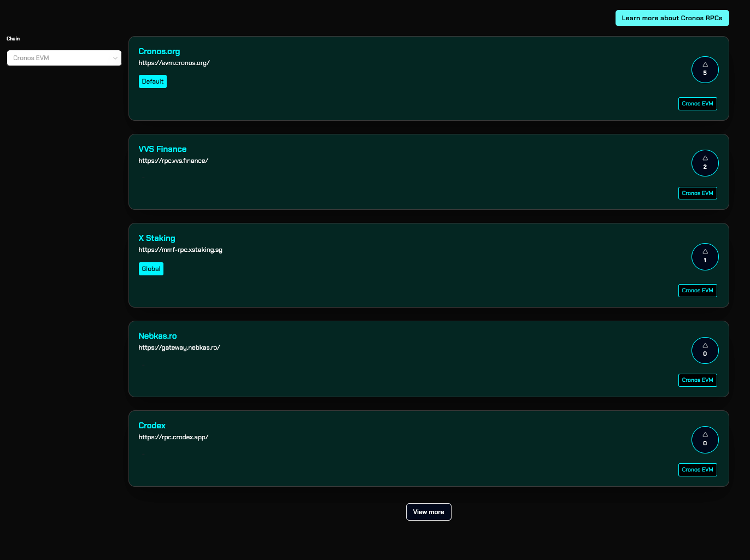Open the Cronos.org title link
The height and width of the screenshot is (560, 750).
click(x=159, y=51)
